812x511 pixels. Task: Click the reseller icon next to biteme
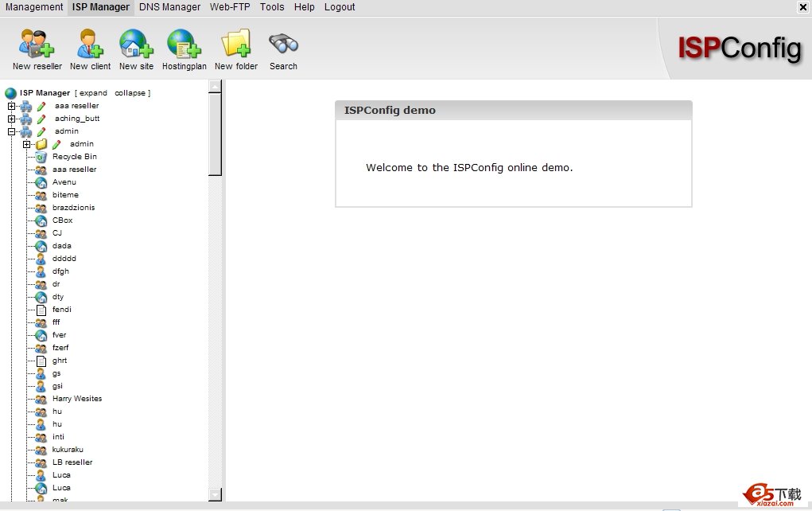tap(41, 195)
